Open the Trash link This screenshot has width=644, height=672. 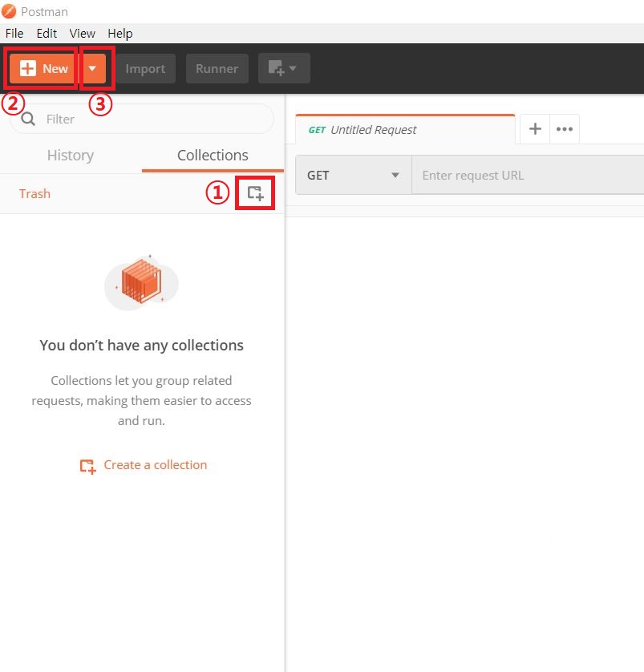34,194
